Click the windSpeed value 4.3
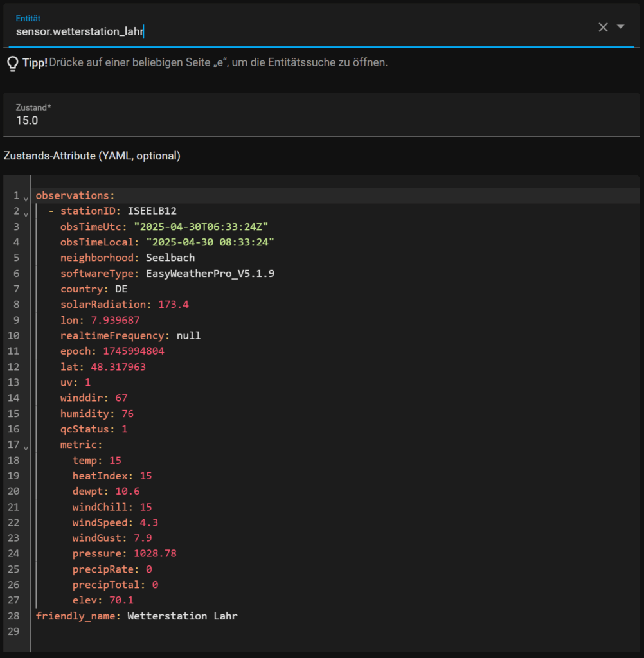The height and width of the screenshot is (658, 644). 148,523
